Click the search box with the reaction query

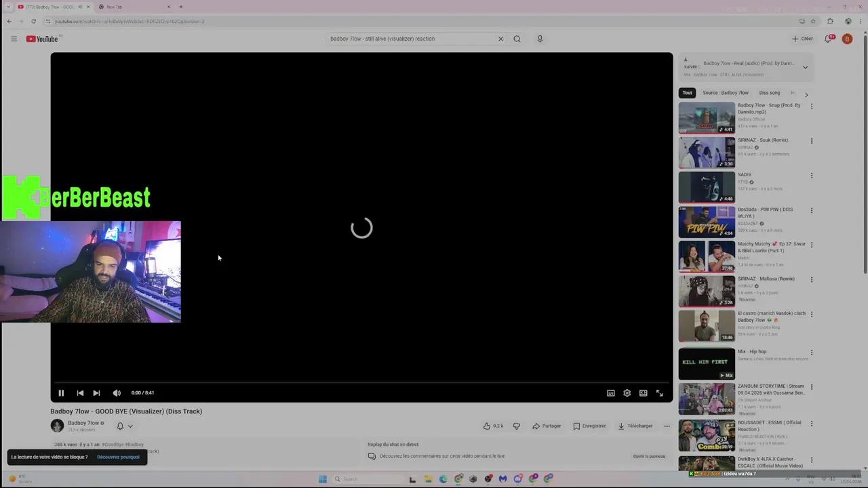coord(410,39)
